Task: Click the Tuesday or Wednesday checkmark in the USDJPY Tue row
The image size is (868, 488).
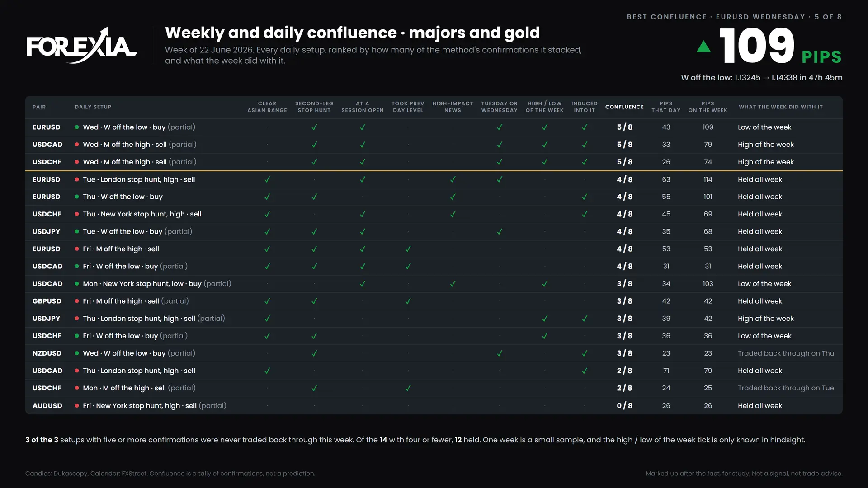Action: coord(500,231)
